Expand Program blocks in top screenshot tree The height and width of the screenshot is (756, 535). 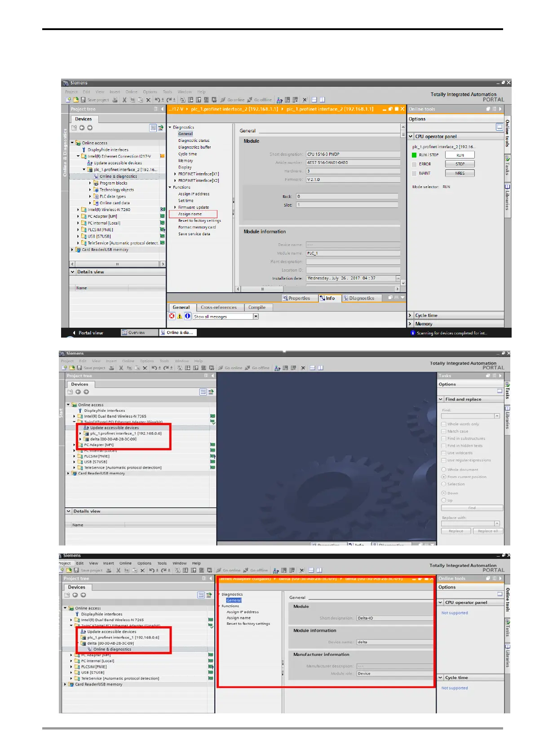(x=90, y=183)
